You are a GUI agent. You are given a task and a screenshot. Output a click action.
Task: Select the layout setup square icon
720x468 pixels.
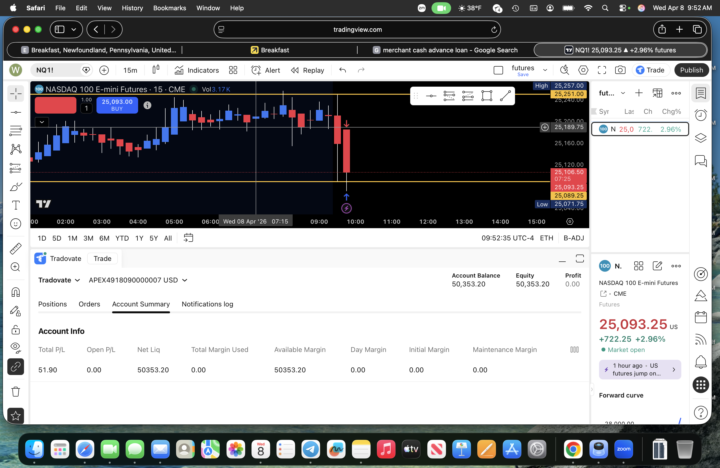498,70
